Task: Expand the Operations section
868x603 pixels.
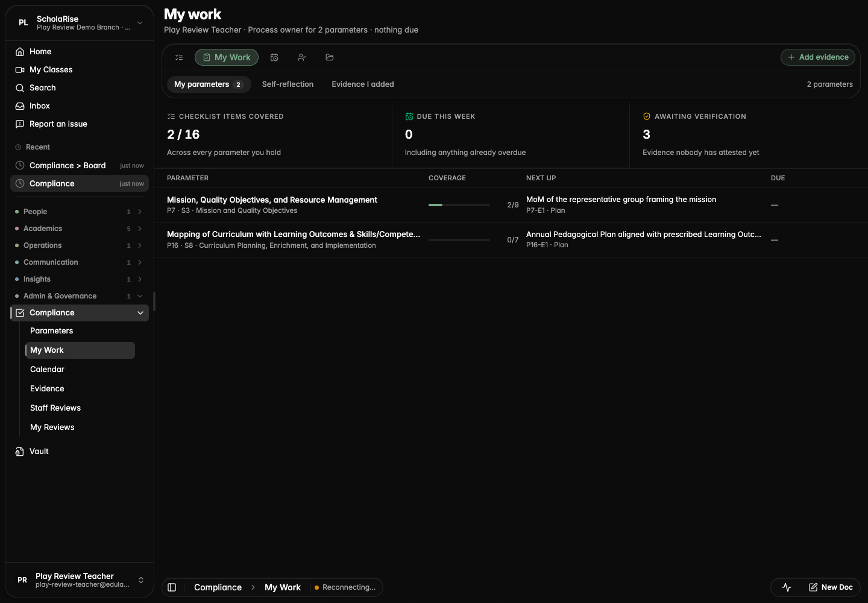Action: tap(80, 245)
